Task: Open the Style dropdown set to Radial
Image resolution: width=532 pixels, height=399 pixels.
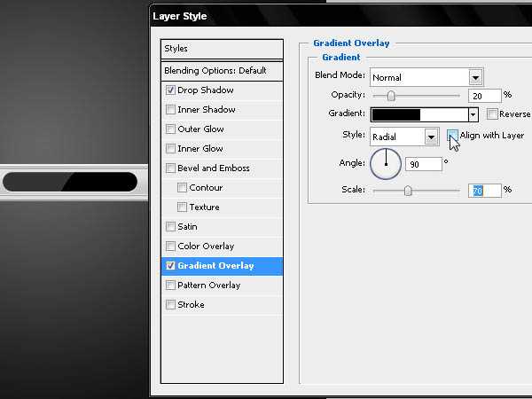Action: (x=431, y=137)
